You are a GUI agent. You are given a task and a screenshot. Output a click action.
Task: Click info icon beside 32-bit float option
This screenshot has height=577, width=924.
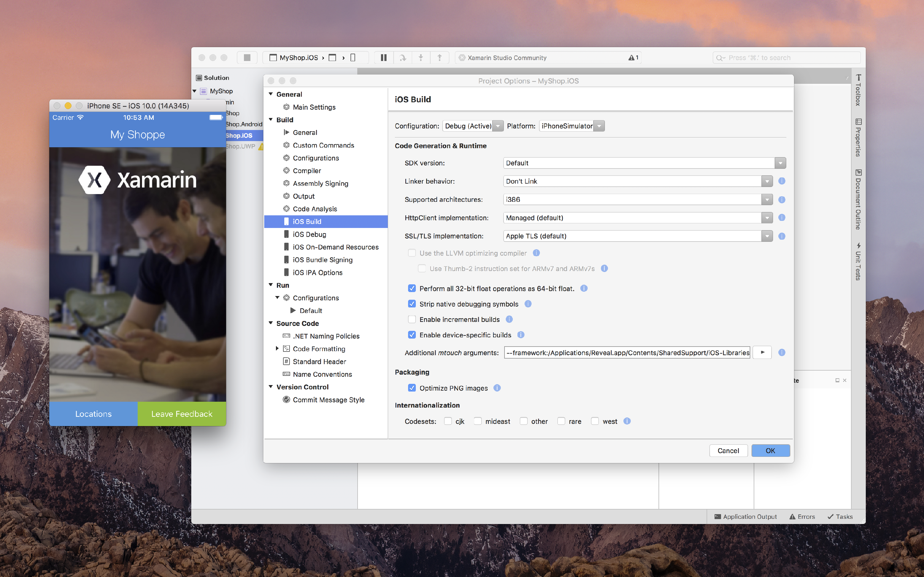click(584, 288)
